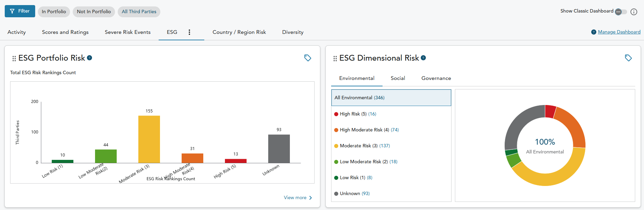The height and width of the screenshot is (210, 644).
Task: Click the help icon beside ESG Portfolio Risk title
Action: point(90,58)
